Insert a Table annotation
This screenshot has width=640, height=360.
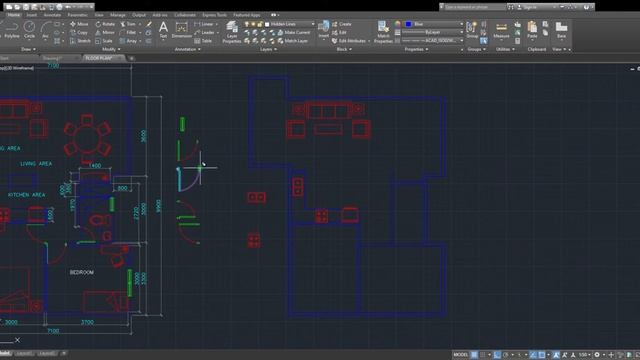pyautogui.click(x=203, y=41)
